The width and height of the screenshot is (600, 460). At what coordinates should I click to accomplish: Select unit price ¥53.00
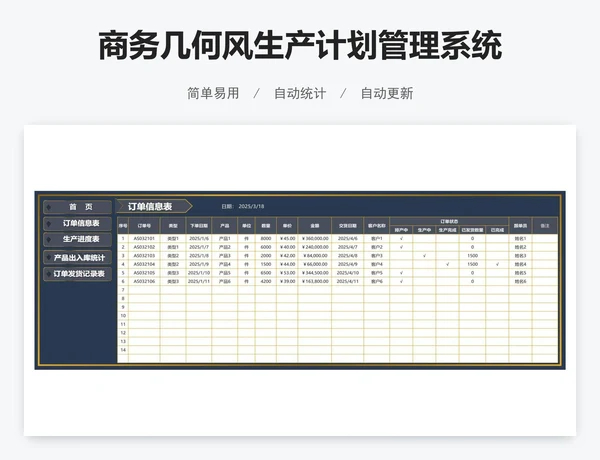(287, 273)
